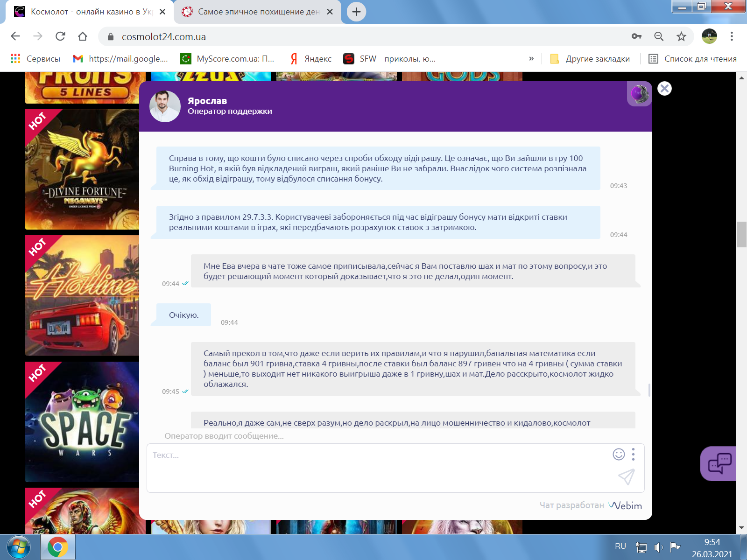747x560 pixels.
Task: Click operator Ярослав's avatar photo
Action: tap(165, 106)
